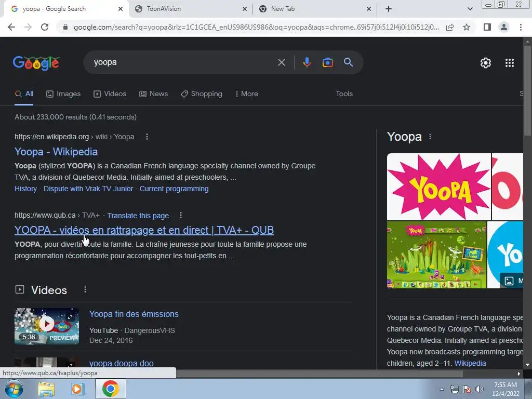Image resolution: width=532 pixels, height=399 pixels.
Task: Click the Chrome taskbar icon
Action: tap(110, 389)
